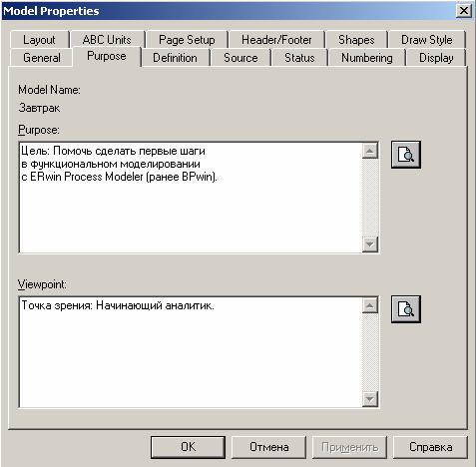Screen dimensions: 476x467
Task: Close the Model Properties dialog
Action: (464, 11)
